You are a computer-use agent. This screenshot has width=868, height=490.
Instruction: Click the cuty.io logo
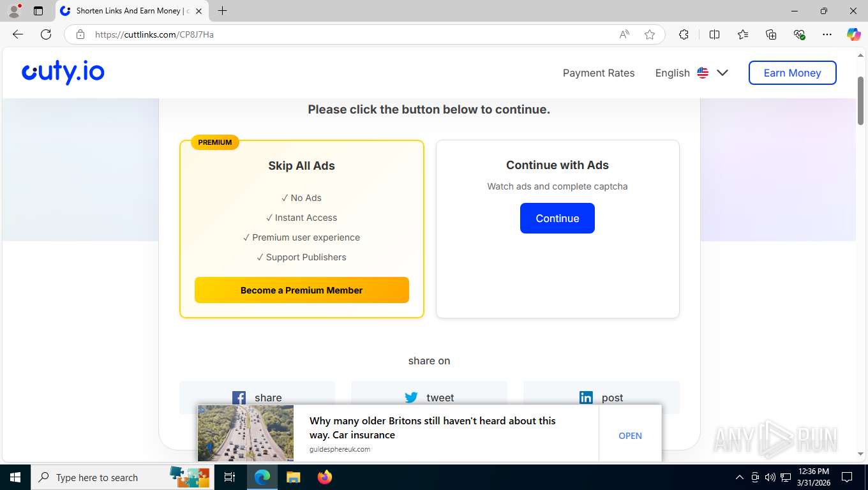63,73
